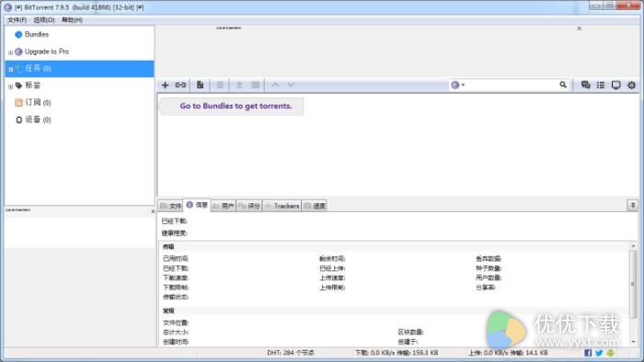Viewport: 644px width, 362px height.
Task: Click the Go to Bundles to get torrents link
Action: click(236, 106)
